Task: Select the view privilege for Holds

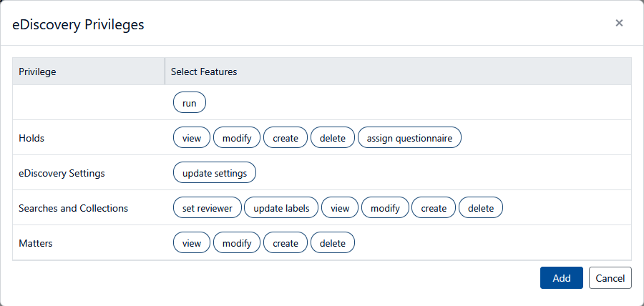Action: tap(192, 138)
